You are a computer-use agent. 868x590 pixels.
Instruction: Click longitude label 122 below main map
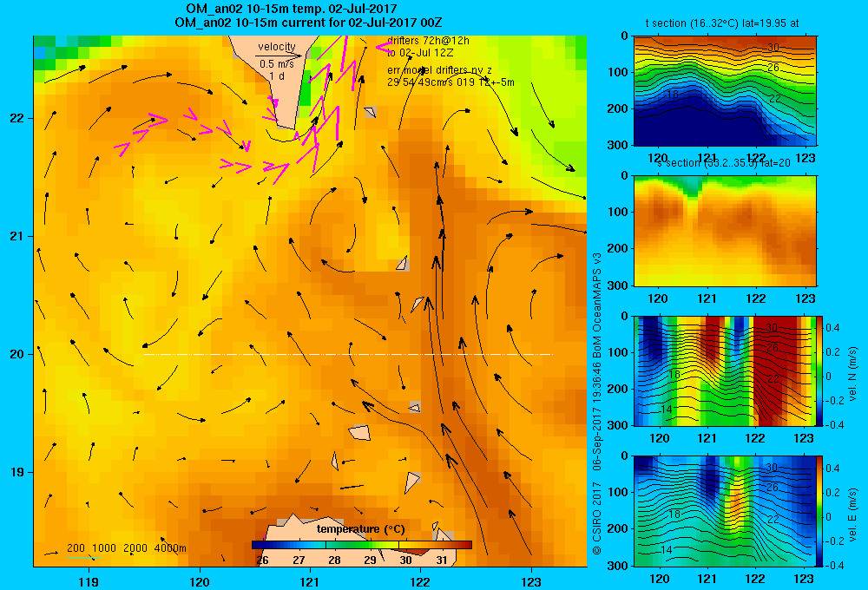coord(421,581)
